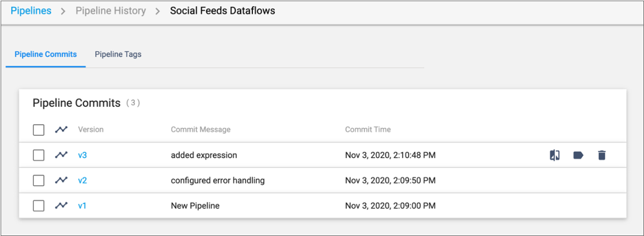
Task: Click the graph icon in table header
Action: 61,130
